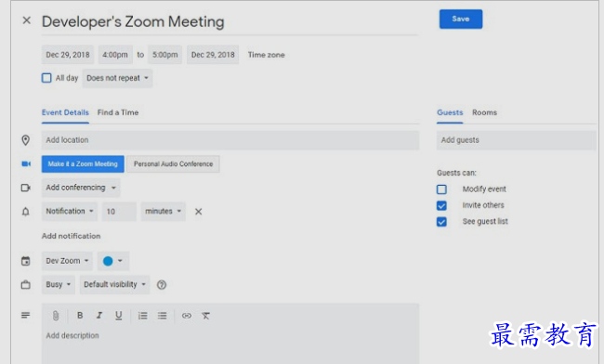
Task: Toggle bold formatting in description toolbar
Action: tap(80, 316)
